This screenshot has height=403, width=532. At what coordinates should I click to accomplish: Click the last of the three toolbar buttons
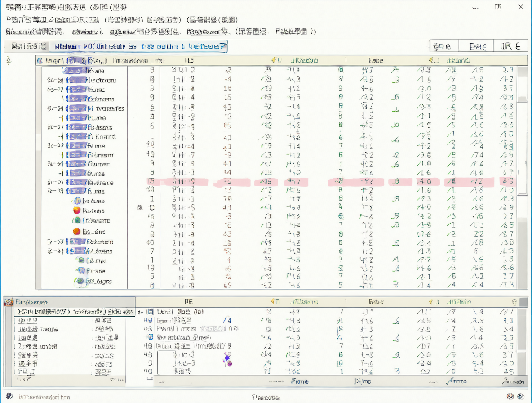pos(510,46)
